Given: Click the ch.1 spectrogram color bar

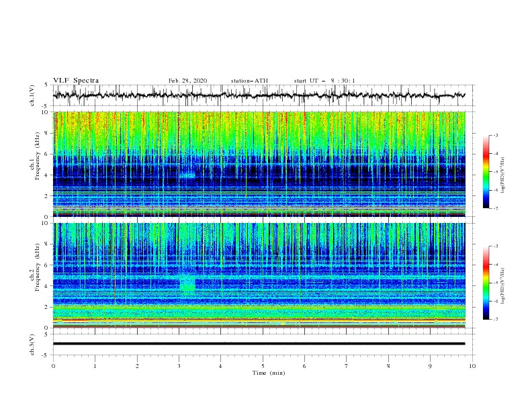Looking at the screenshot, I should [x=486, y=172].
